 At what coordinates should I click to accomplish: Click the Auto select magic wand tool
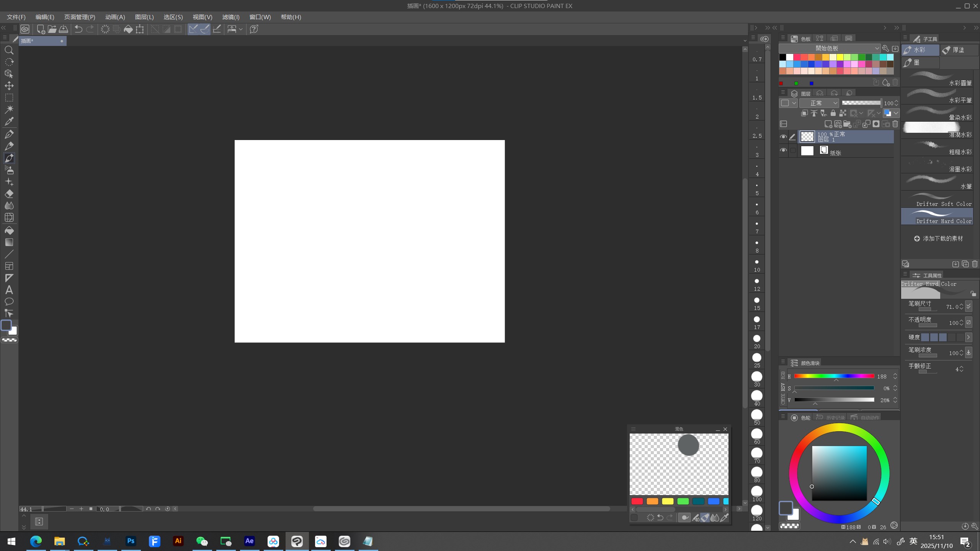(x=9, y=109)
